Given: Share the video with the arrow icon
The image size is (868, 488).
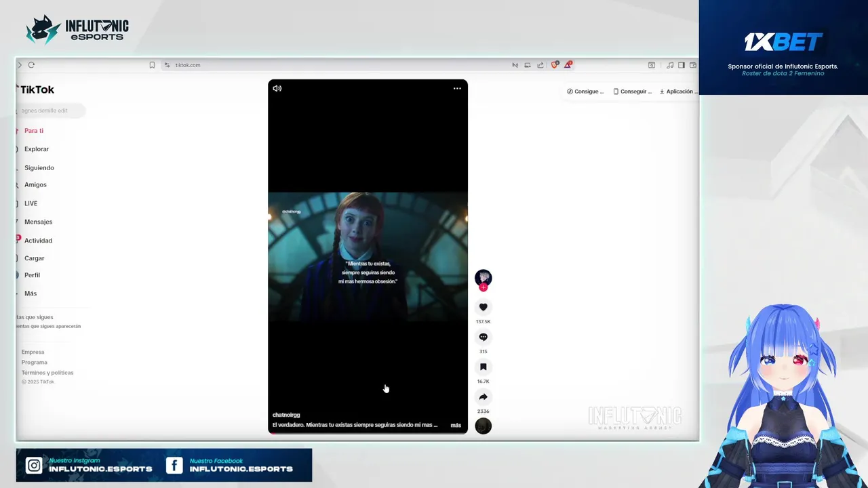Looking at the screenshot, I should [483, 396].
